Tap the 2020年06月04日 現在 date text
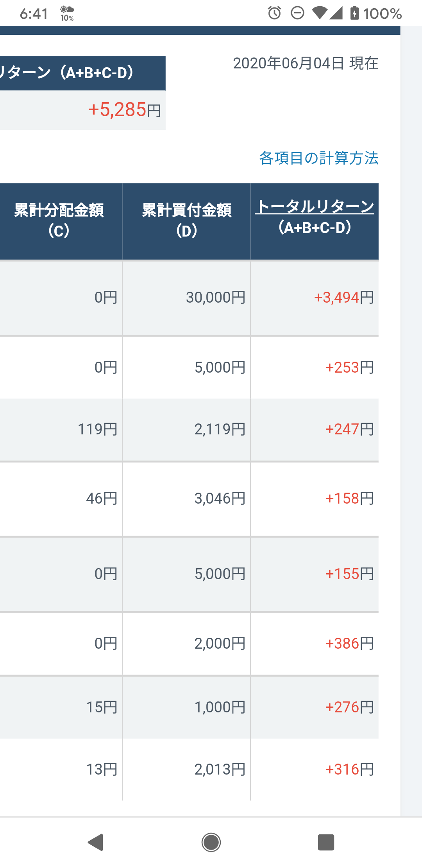The width and height of the screenshot is (422, 868). [306, 63]
